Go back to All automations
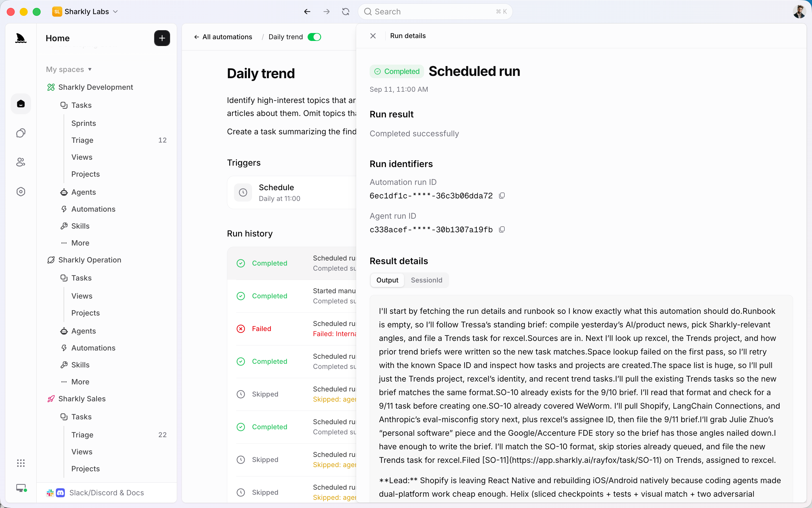Viewport: 812px width, 508px height. pos(223,37)
